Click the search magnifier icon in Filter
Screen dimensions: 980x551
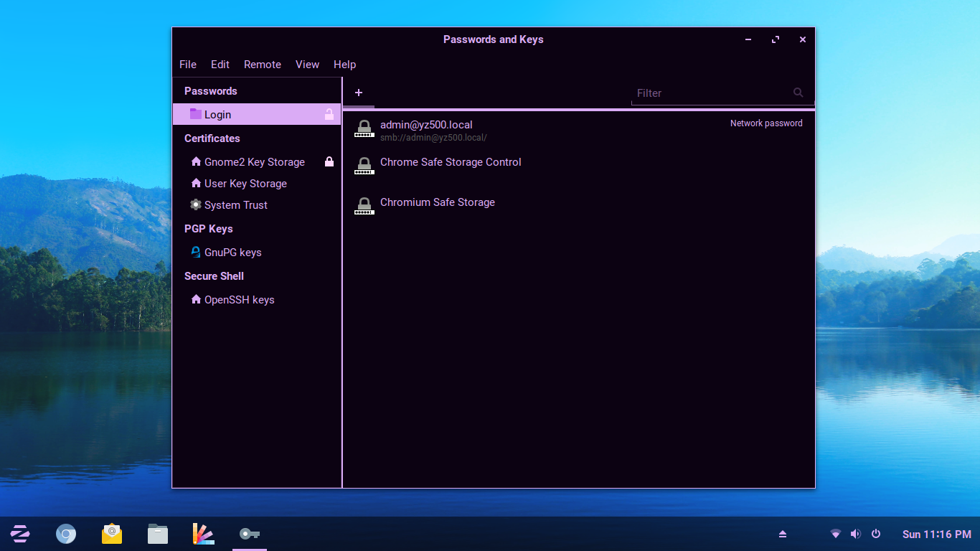[798, 93]
